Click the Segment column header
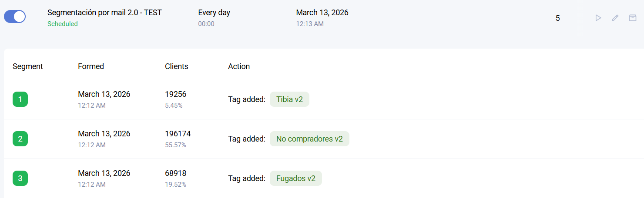 point(28,66)
